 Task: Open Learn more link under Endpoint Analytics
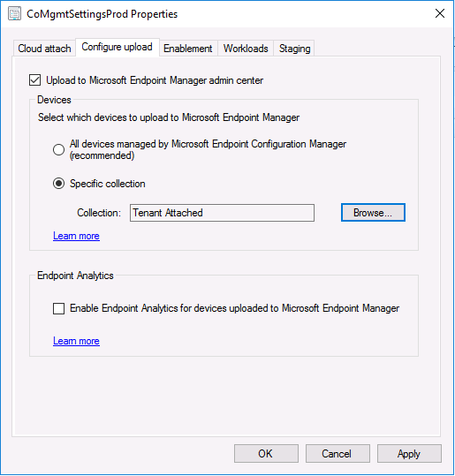(76, 341)
